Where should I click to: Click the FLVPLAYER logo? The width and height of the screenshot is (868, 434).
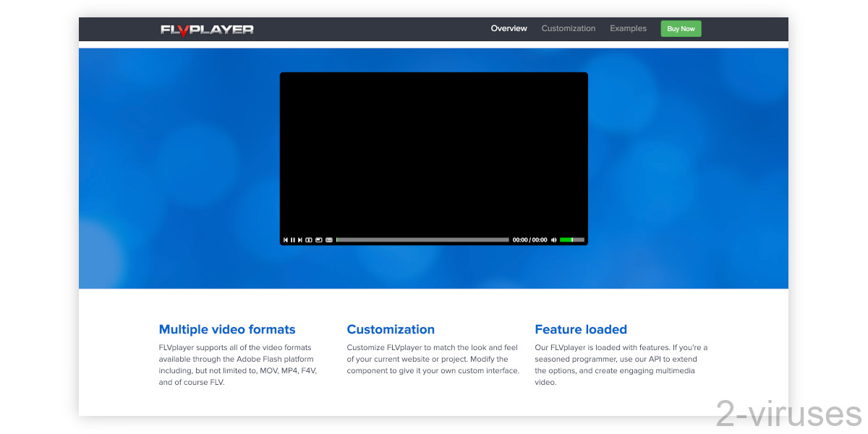207,30
